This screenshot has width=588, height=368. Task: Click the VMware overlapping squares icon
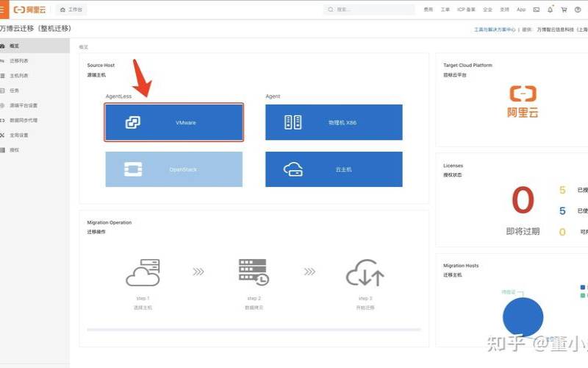click(133, 122)
